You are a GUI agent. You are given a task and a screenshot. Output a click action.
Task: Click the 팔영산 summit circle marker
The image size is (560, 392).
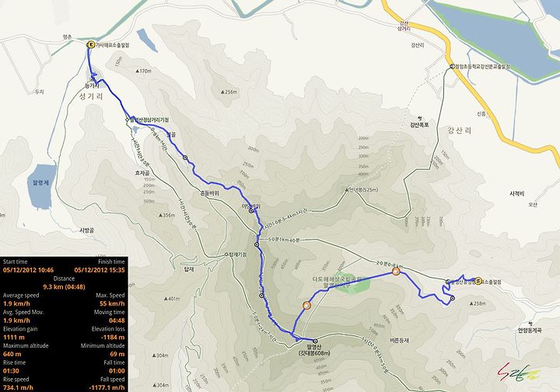pos(315,341)
